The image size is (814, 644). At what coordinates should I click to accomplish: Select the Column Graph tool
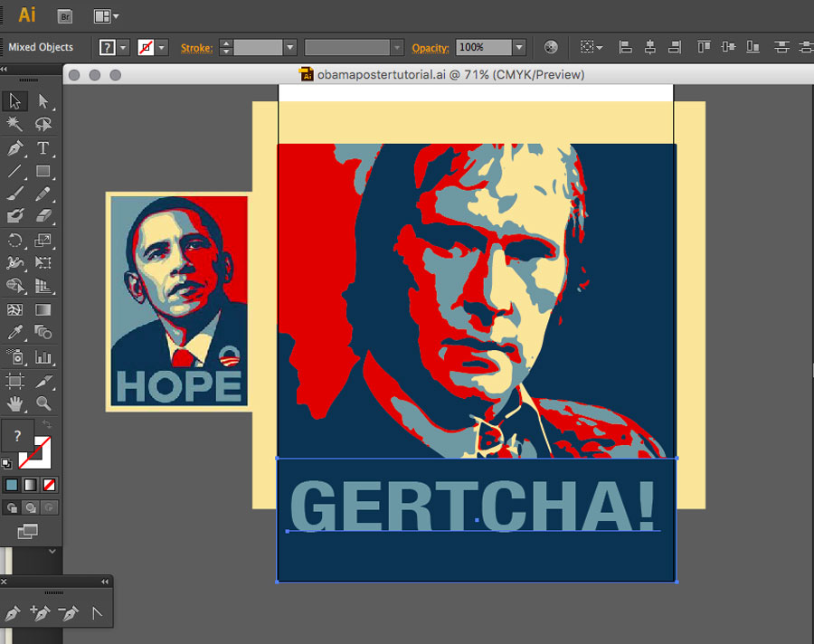pyautogui.click(x=43, y=356)
